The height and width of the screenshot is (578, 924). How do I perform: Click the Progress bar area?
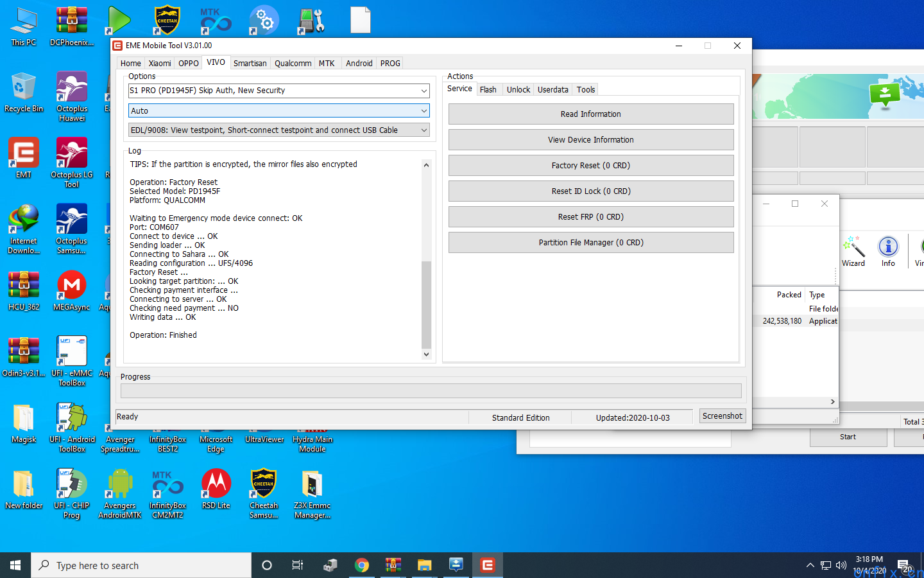(431, 390)
